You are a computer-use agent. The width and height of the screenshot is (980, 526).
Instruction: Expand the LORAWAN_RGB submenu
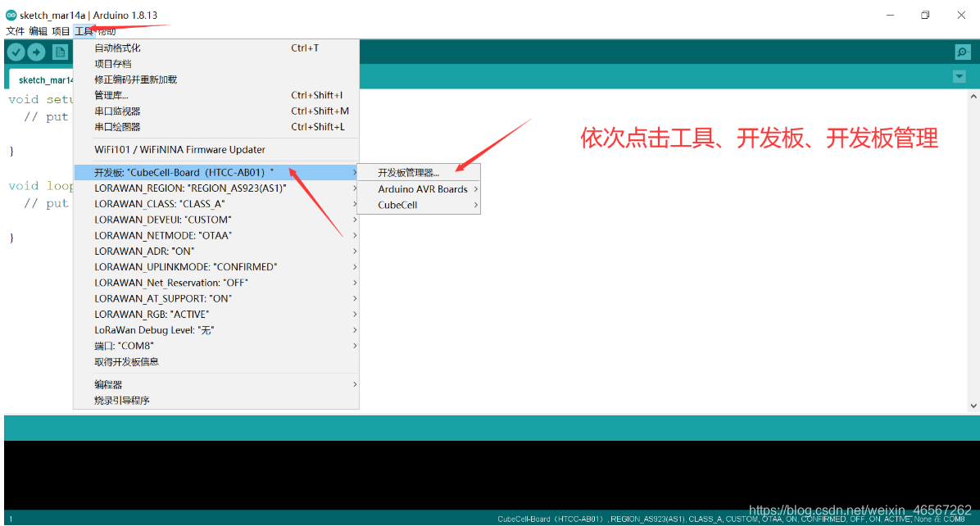pos(216,315)
